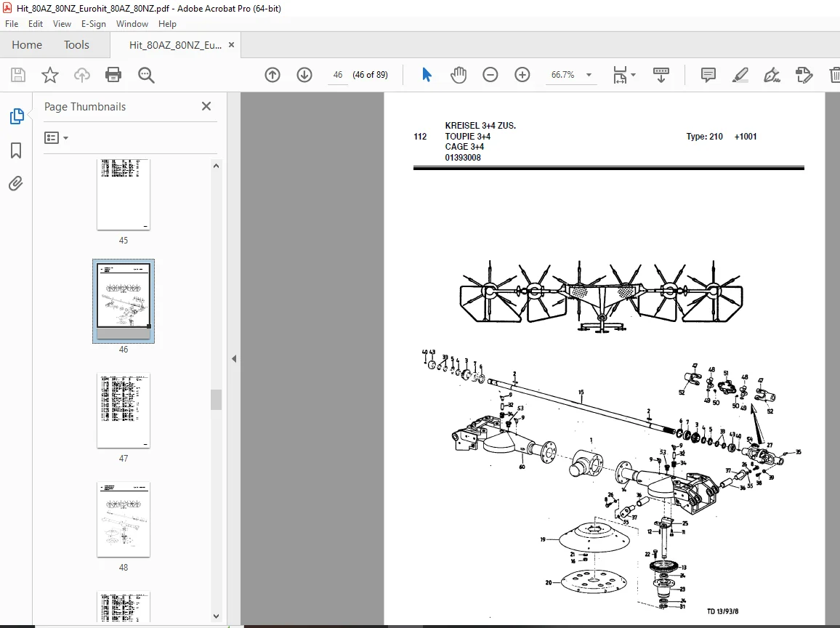Click the read mode keyboard-arrow icon
This screenshot has width=840, height=628.
pos(661,75)
